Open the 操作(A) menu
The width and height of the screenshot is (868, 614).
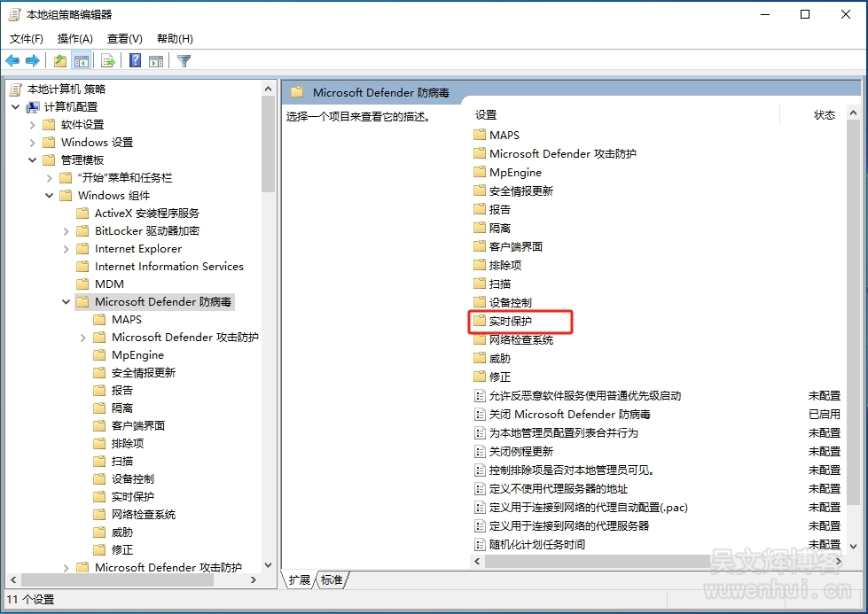74,39
